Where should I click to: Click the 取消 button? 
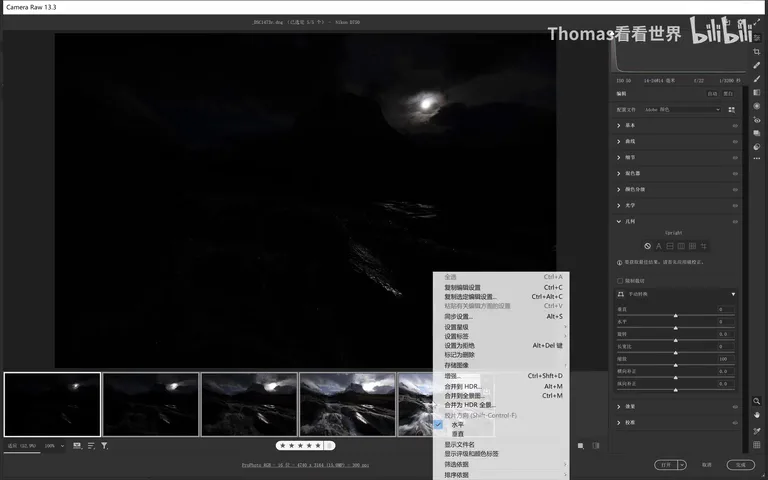point(707,465)
